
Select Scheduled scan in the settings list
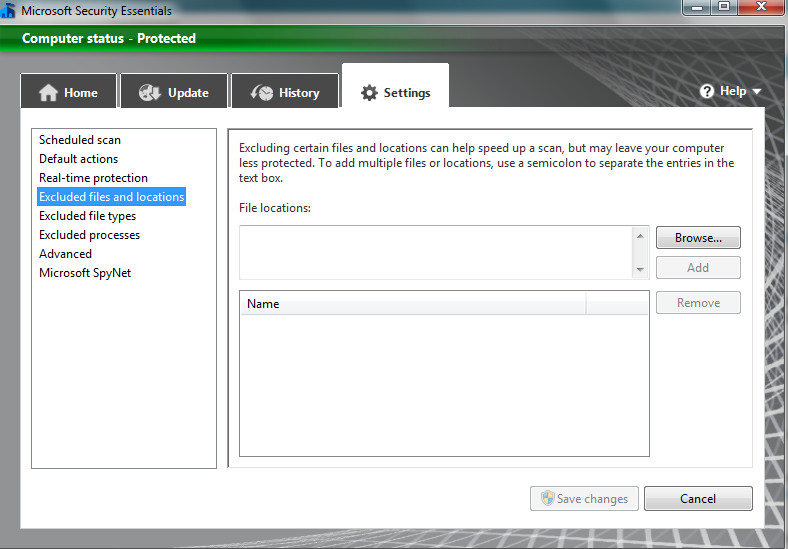pos(80,140)
